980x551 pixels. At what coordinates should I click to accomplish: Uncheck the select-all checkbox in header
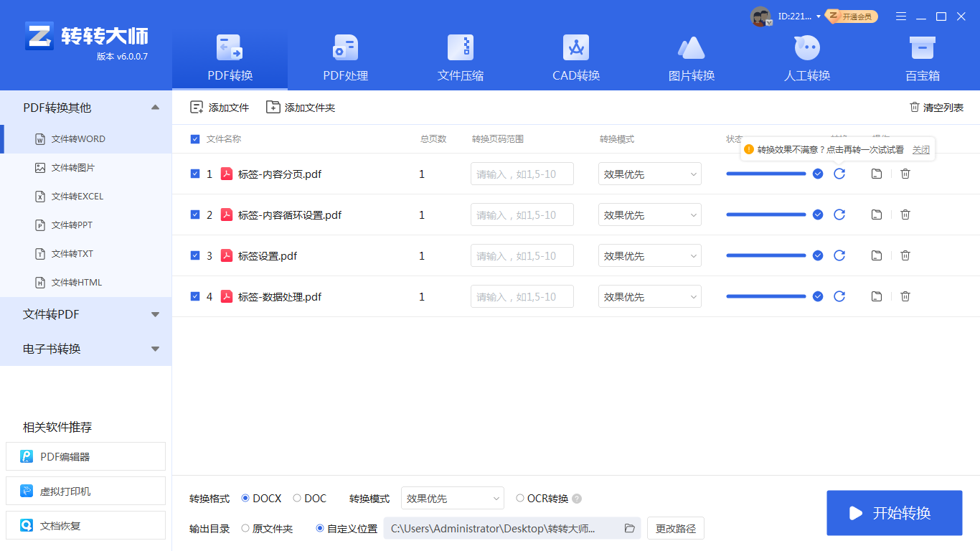[x=194, y=138]
